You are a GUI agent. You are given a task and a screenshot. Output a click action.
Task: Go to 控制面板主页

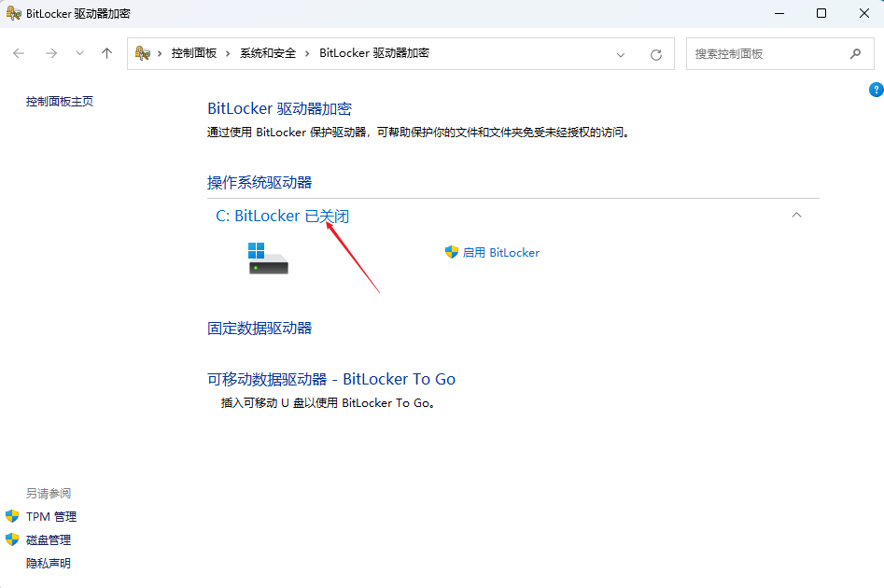[59, 102]
